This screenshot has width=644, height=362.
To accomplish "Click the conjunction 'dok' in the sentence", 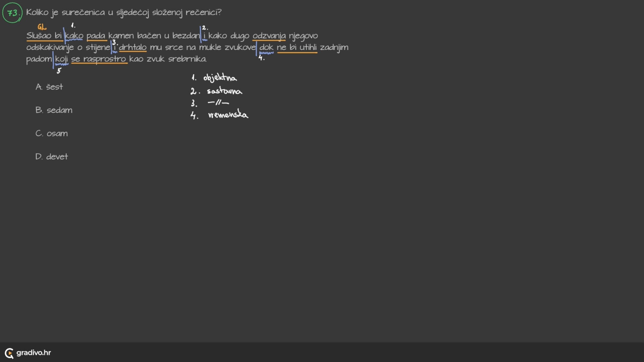I will [266, 47].
